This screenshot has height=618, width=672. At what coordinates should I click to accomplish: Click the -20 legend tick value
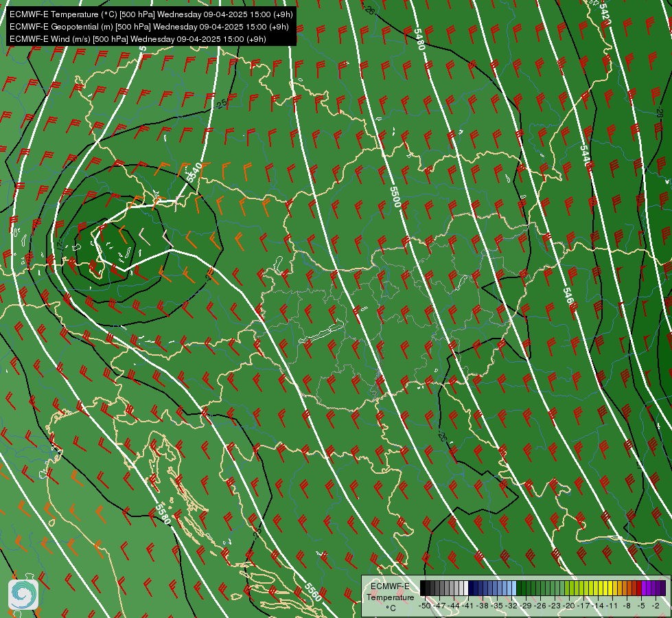click(569, 606)
